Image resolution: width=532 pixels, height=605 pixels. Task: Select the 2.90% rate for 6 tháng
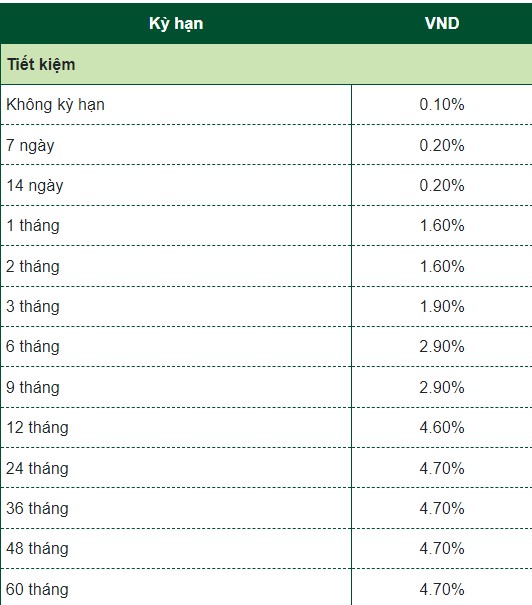442,347
